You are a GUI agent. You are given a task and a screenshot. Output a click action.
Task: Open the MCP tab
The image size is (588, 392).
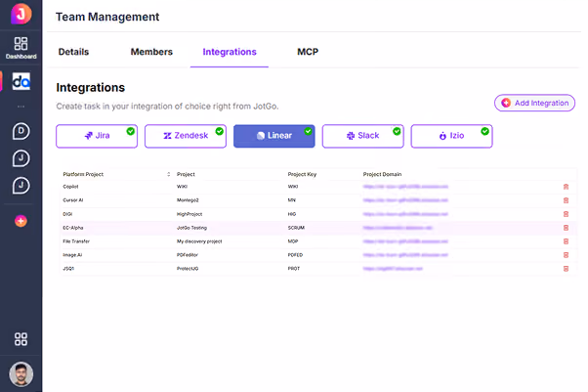click(x=308, y=52)
